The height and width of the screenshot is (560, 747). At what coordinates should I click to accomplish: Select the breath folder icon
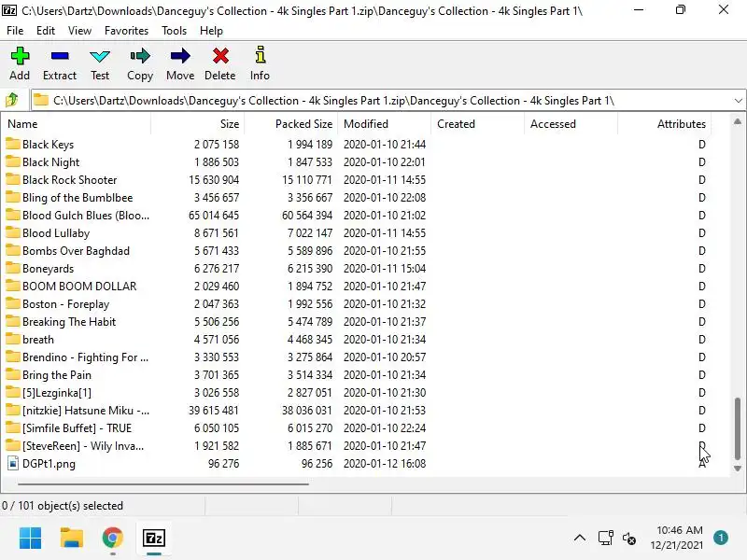(13, 339)
